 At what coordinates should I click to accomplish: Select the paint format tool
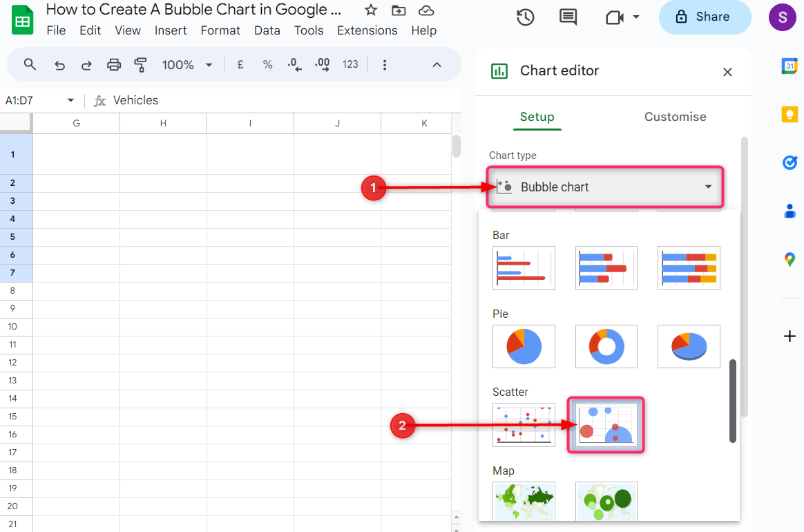coord(141,65)
